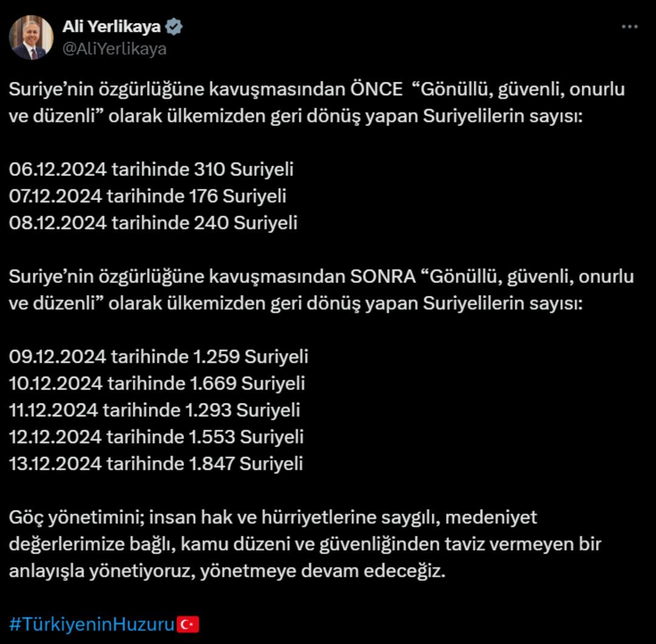This screenshot has width=656, height=644.
Task: Click the 11.12.2024 line with 1.293 Suriyeli
Action: [154, 410]
